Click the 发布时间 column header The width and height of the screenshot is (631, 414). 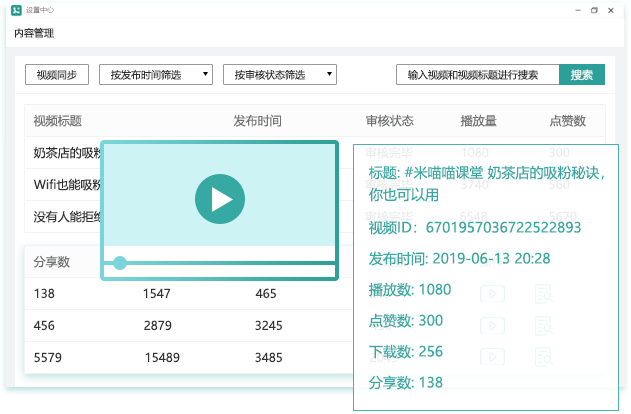click(x=257, y=121)
